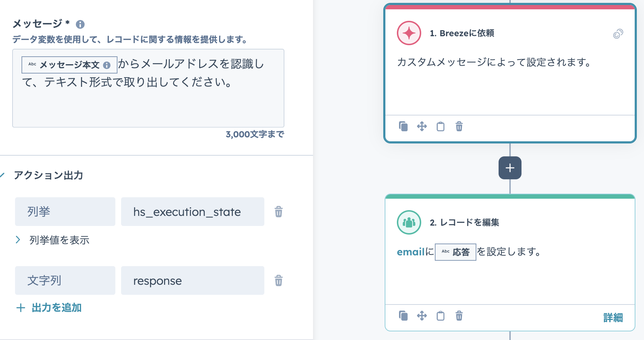
Task: Click the email property link in step 2
Action: click(x=410, y=252)
